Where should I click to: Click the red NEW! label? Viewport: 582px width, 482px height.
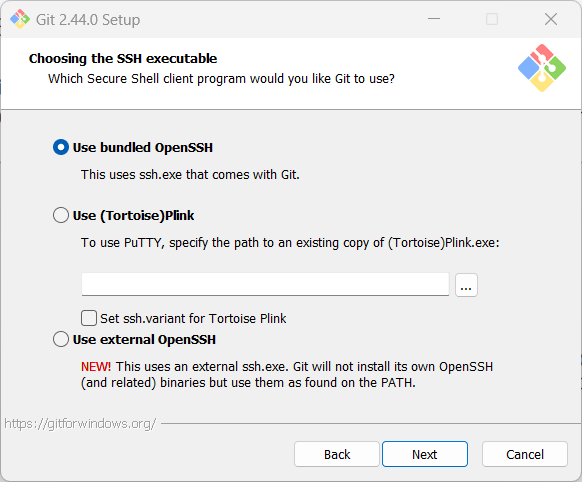[96, 367]
